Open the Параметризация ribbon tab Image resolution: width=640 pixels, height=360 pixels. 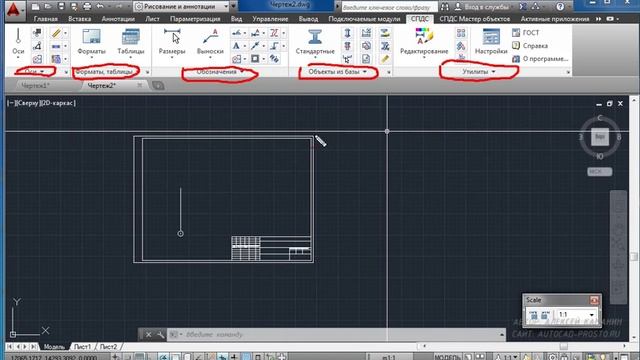pyautogui.click(x=195, y=19)
